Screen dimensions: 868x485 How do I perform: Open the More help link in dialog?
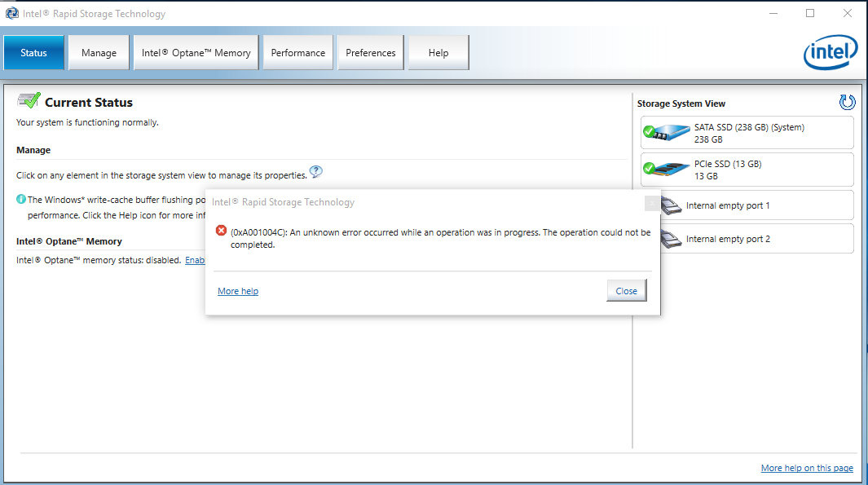click(x=237, y=290)
